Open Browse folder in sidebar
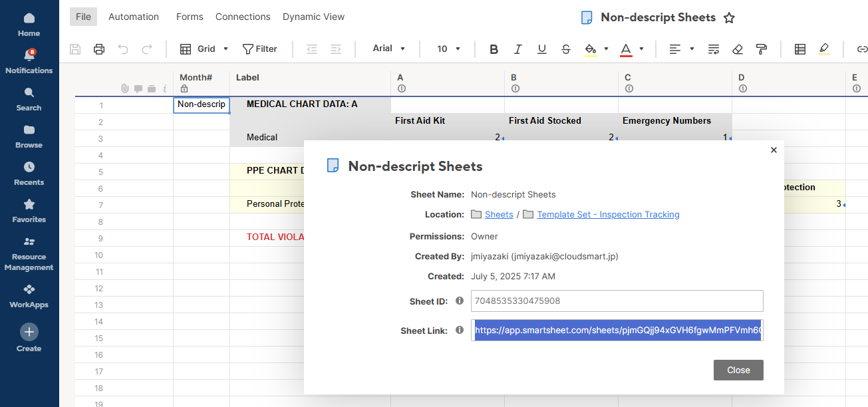 pyautogui.click(x=29, y=137)
